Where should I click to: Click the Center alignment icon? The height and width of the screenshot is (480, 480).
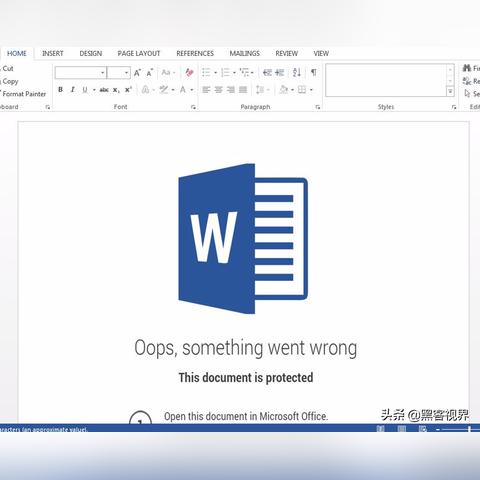pyautogui.click(x=219, y=90)
